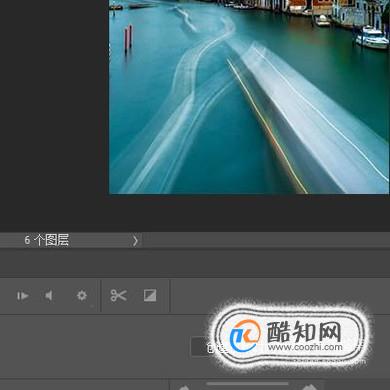The image size is (390, 390).
Task: Click the timeline zoom slider track
Action: tap(247, 384)
